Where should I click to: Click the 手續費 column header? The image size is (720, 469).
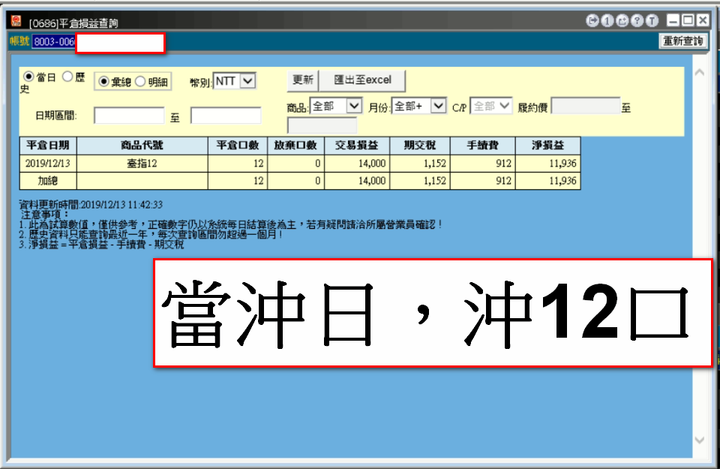483,146
